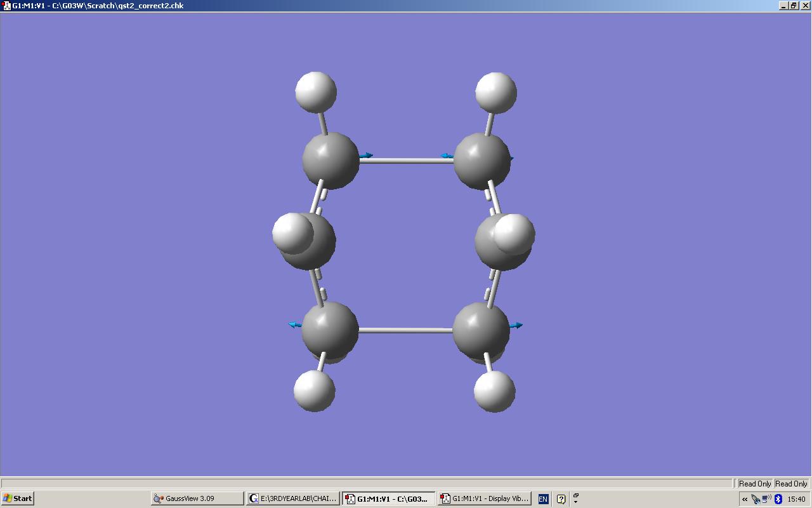Select the G1:M1:V1 - C:\G03... taskbar button
Image resolution: width=812 pixels, height=508 pixels.
(389, 498)
